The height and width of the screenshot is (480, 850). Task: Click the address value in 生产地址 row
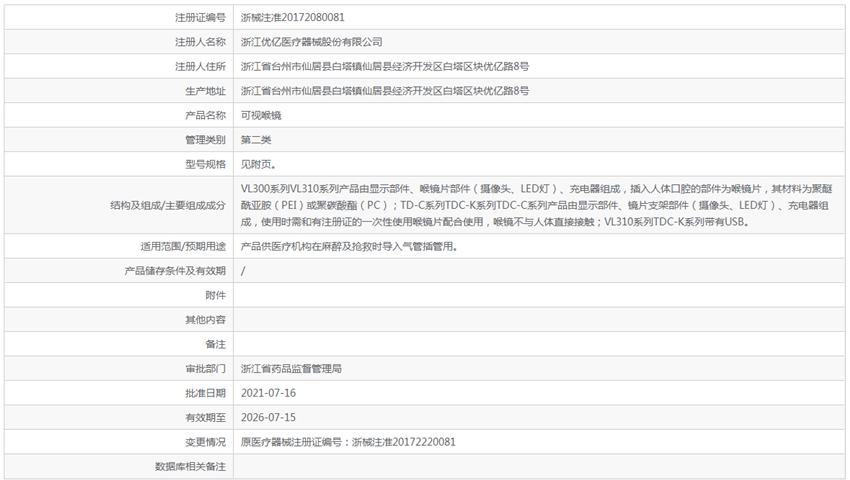click(385, 91)
